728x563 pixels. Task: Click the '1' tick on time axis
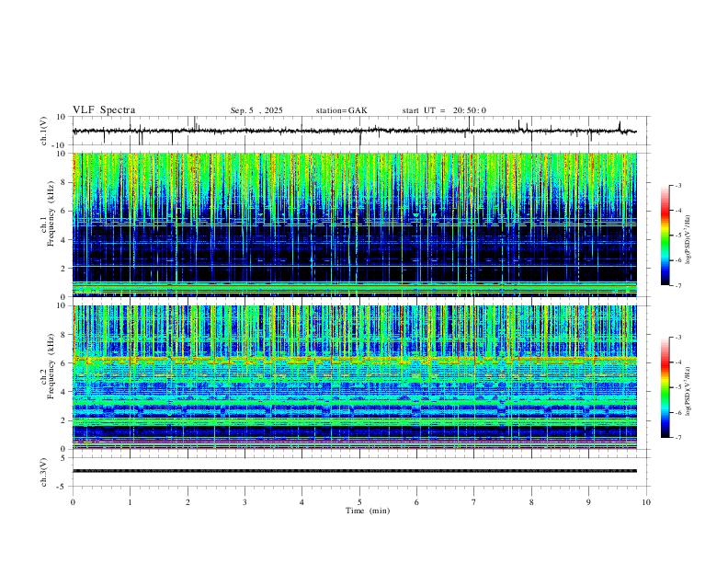[x=130, y=502]
